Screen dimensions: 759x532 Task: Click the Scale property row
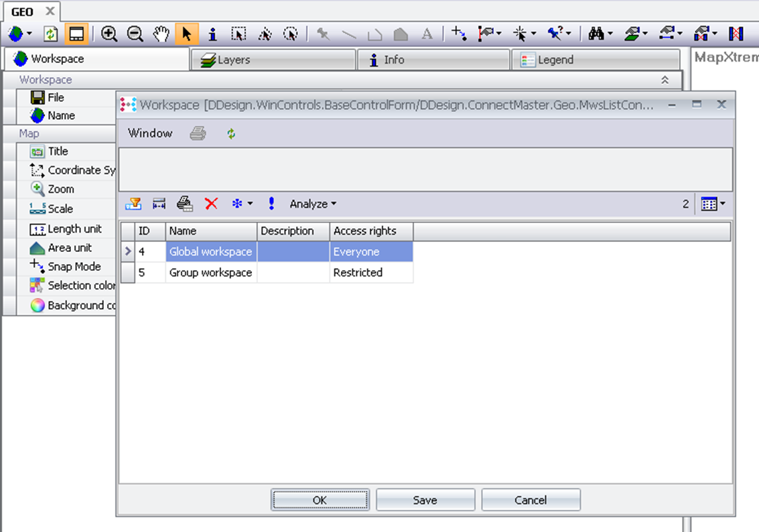point(66,208)
